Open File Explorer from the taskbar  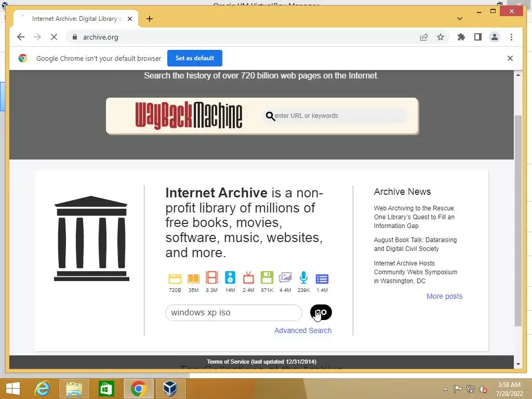[x=74, y=389]
